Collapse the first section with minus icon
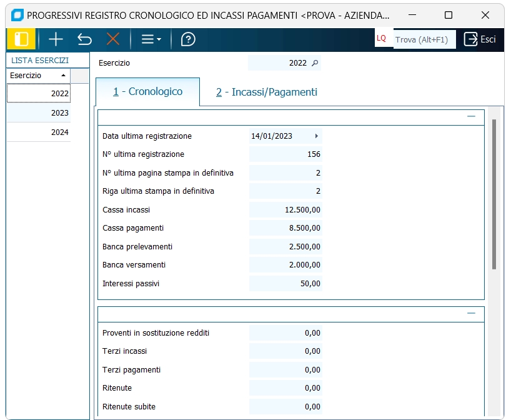 (x=471, y=116)
